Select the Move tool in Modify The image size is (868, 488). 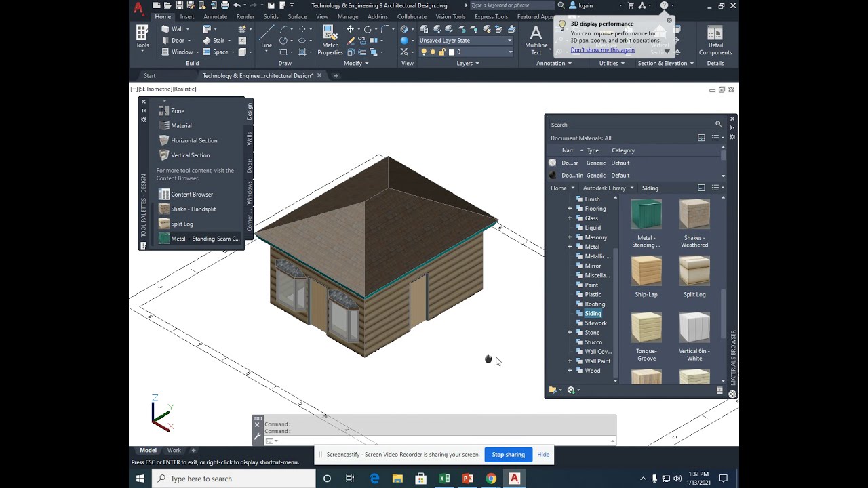[x=350, y=29]
